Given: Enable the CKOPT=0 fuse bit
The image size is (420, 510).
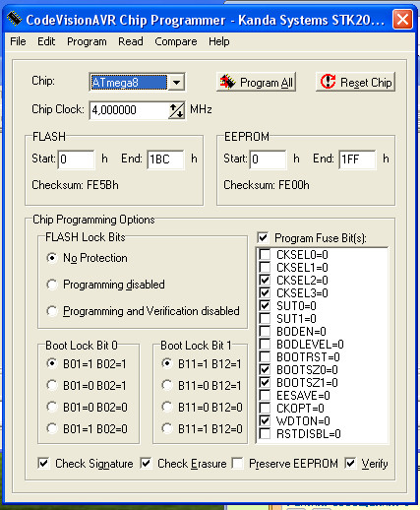Looking at the screenshot, I should pos(265,409).
